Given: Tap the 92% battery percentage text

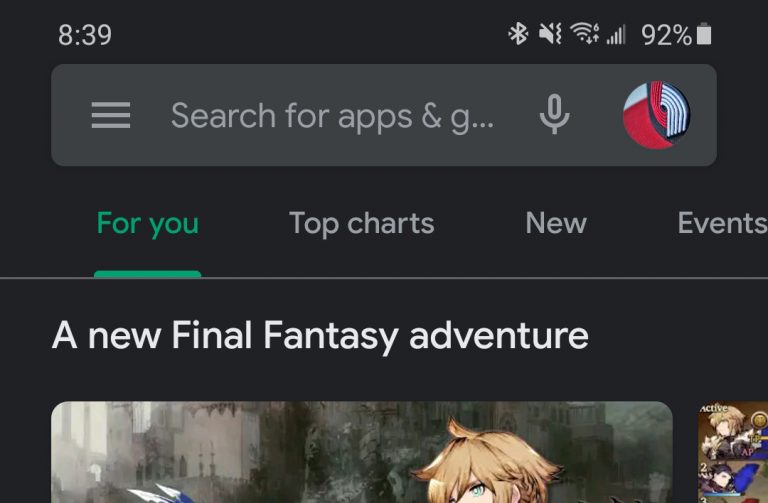Looking at the screenshot, I should (666, 35).
